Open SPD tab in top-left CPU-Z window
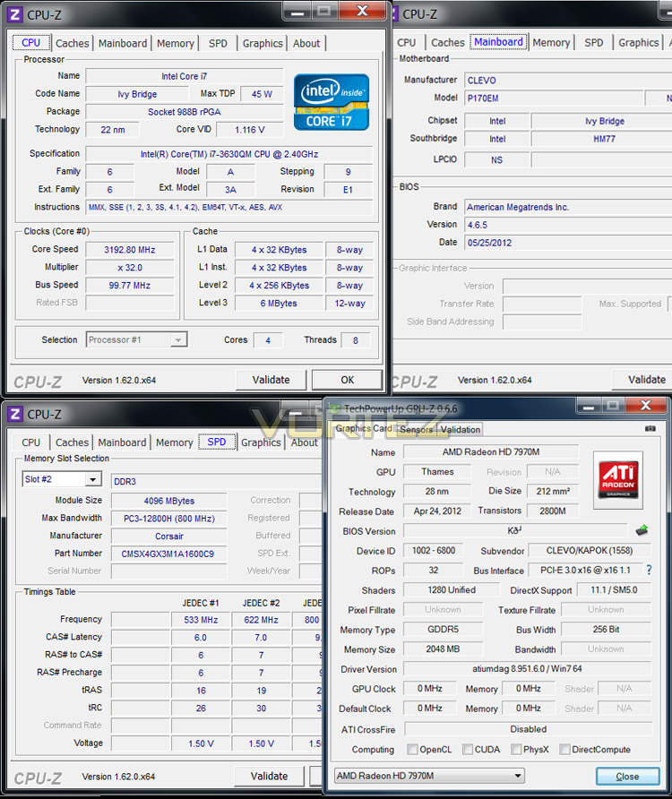This screenshot has width=672, height=799. pos(218,43)
